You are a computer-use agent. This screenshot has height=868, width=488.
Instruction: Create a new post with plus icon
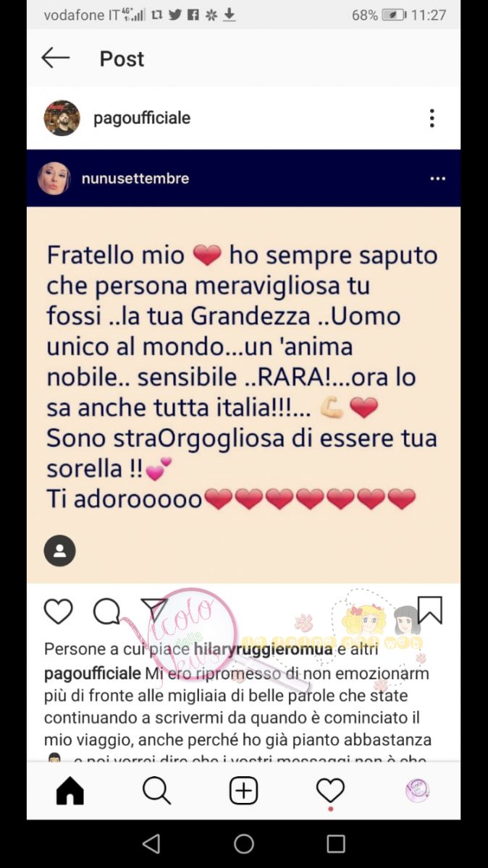[244, 791]
